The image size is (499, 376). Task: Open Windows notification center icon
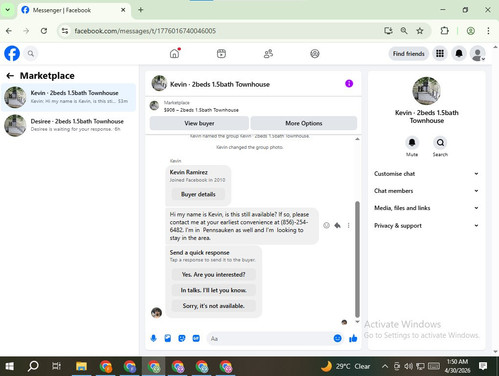[483, 367]
